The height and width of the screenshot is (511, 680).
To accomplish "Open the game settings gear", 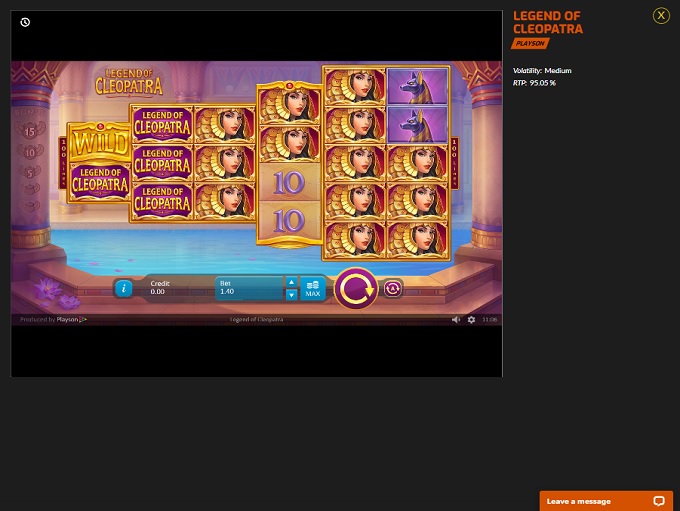I will click(x=471, y=320).
